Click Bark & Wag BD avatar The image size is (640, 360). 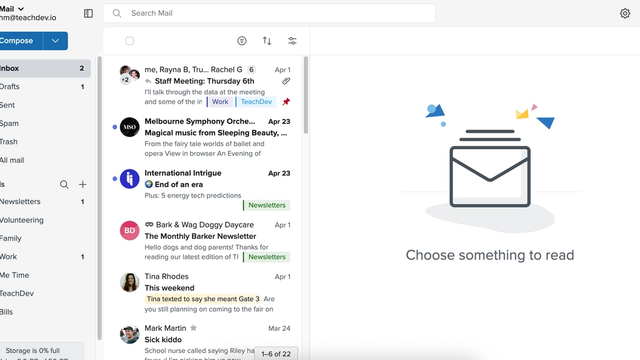(129, 231)
